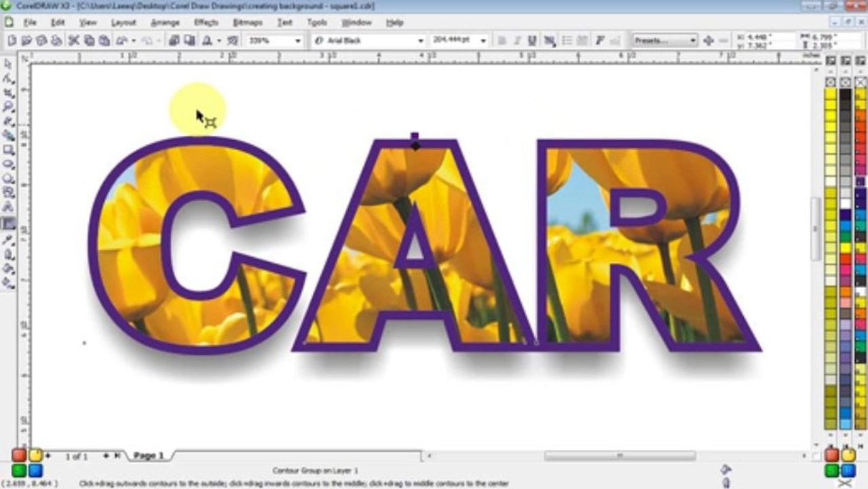The width and height of the screenshot is (868, 489).
Task: Click the Export icon
Action: tap(189, 41)
